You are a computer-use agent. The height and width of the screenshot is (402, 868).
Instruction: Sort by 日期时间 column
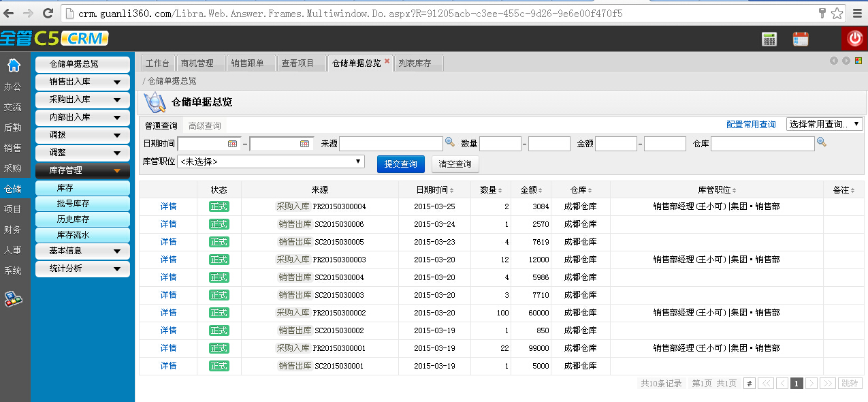(435, 190)
